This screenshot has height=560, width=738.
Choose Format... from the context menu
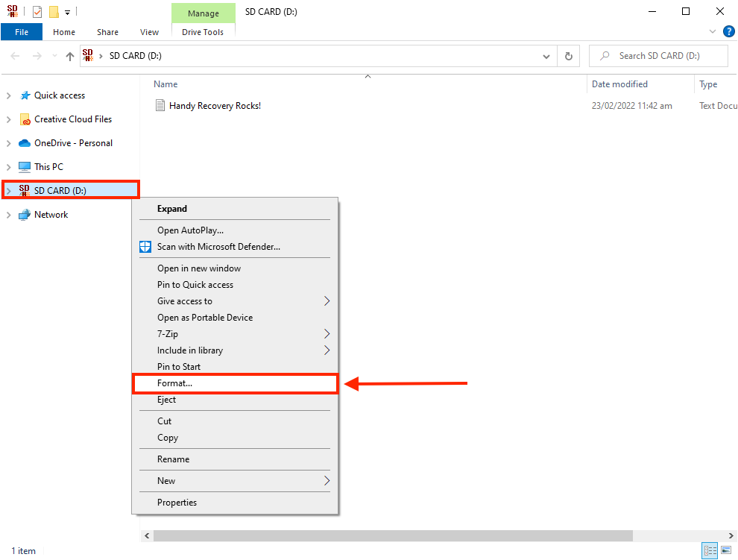235,383
